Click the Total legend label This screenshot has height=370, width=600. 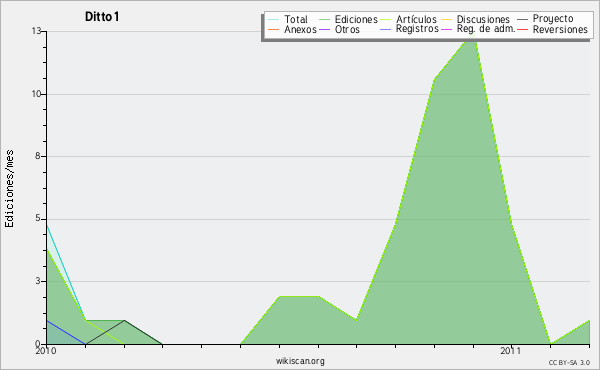(x=296, y=19)
